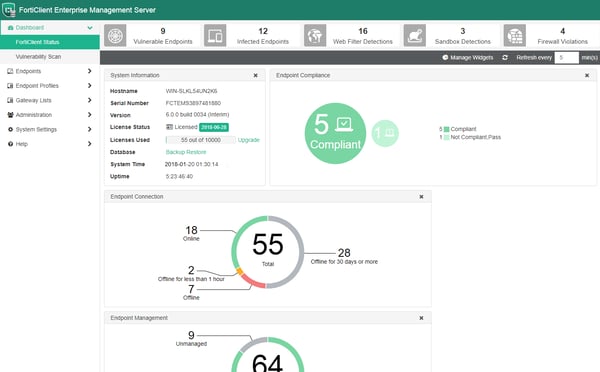Click the FortiClient EMS logo icon

pyautogui.click(x=9, y=10)
